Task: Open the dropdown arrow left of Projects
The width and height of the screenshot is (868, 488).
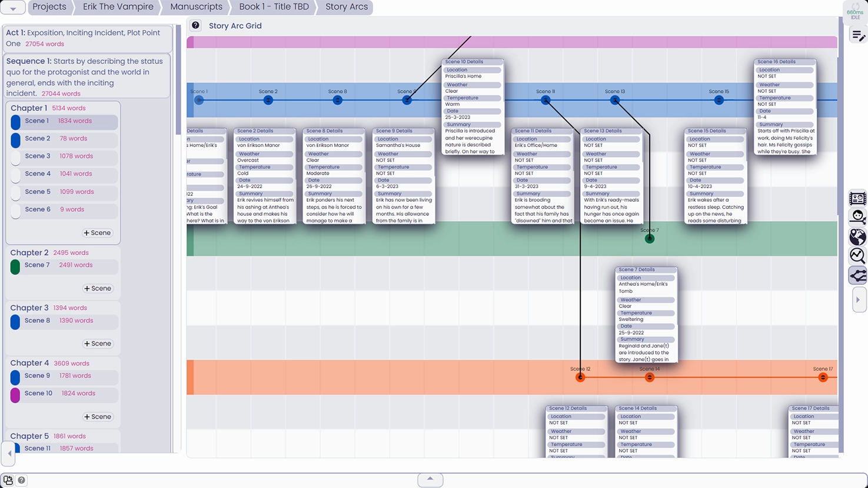Action: click(x=12, y=8)
